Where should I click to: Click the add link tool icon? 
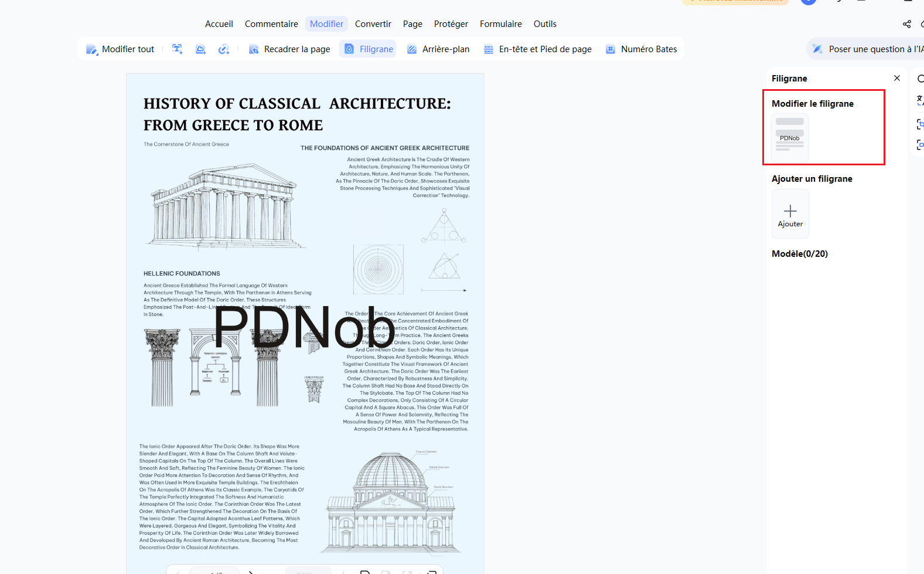(224, 49)
